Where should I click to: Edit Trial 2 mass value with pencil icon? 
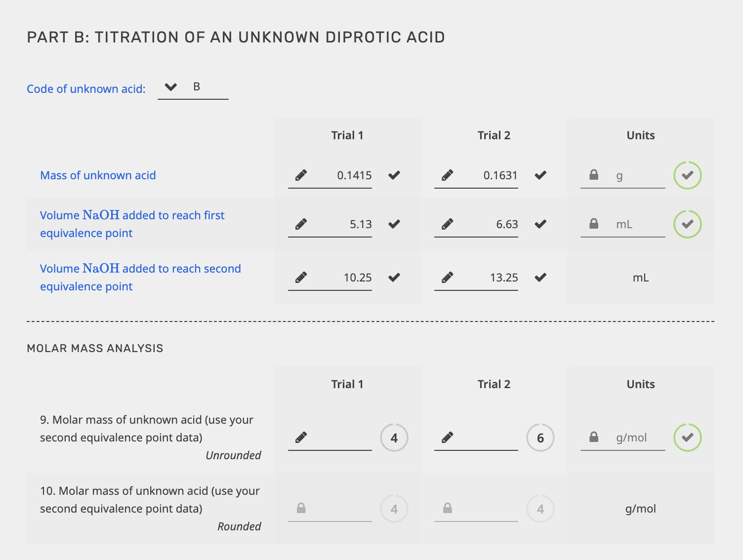(447, 175)
